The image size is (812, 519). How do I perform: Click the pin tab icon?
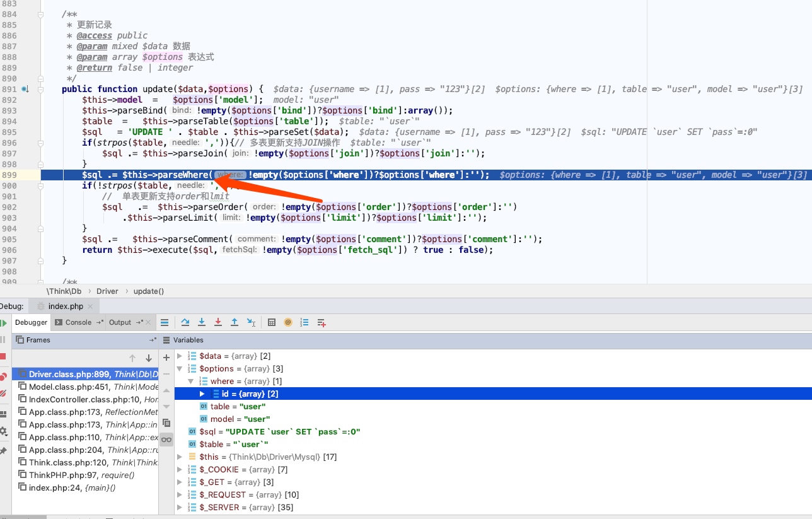(x=3, y=451)
